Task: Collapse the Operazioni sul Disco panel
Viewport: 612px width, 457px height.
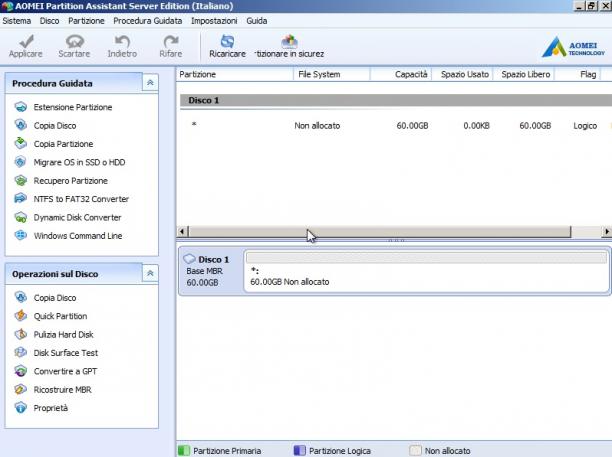Action: click(x=150, y=274)
